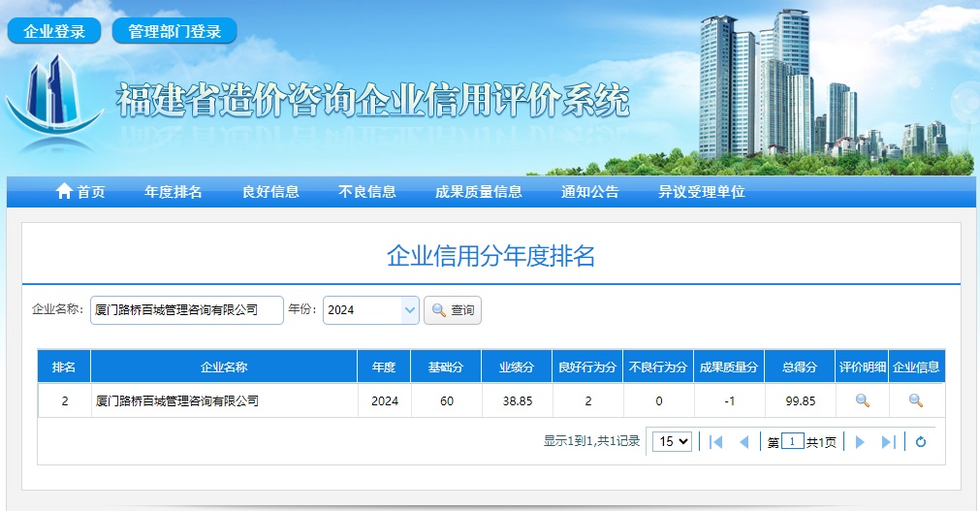Image resolution: width=980 pixels, height=511 pixels.
Task: Go to the first page of results
Action: 716,442
